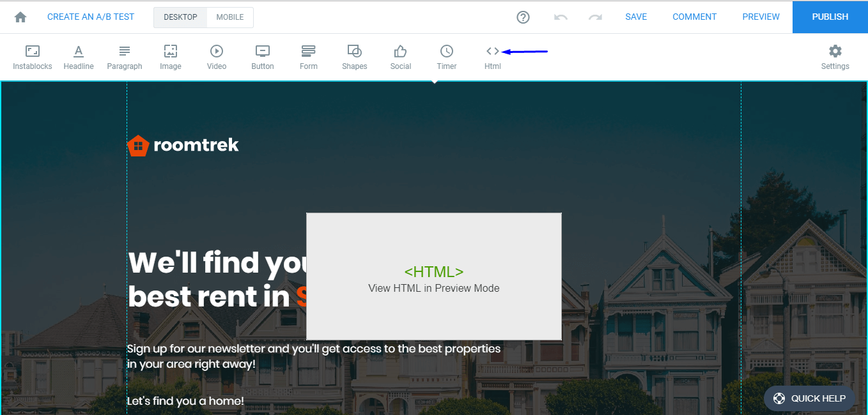Insert a Paragraph element
The image size is (868, 415).
click(125, 57)
